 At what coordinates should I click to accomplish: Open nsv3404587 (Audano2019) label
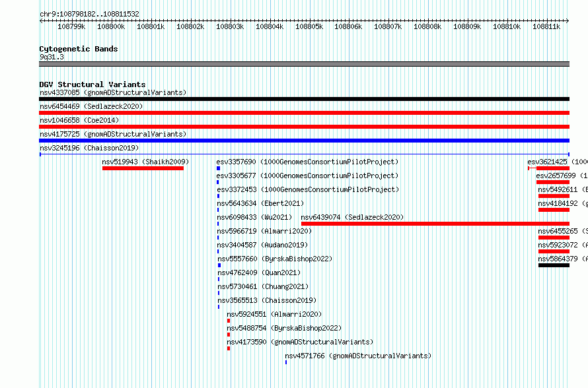(262, 245)
